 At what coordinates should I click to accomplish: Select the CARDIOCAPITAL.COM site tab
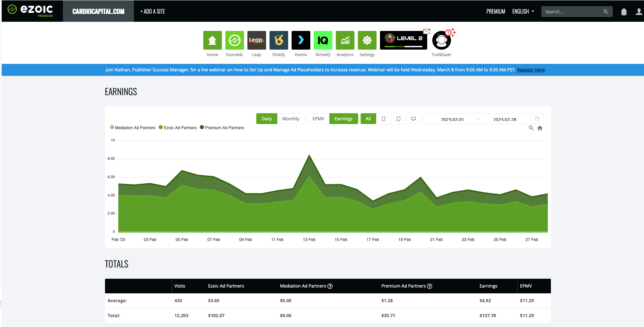point(98,11)
